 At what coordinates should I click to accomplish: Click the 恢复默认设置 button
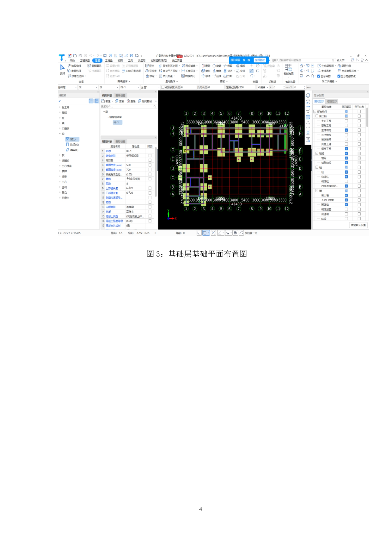click(x=358, y=225)
